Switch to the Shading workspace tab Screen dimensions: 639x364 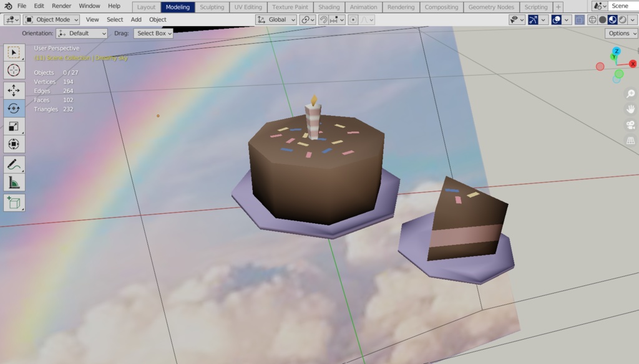click(329, 7)
